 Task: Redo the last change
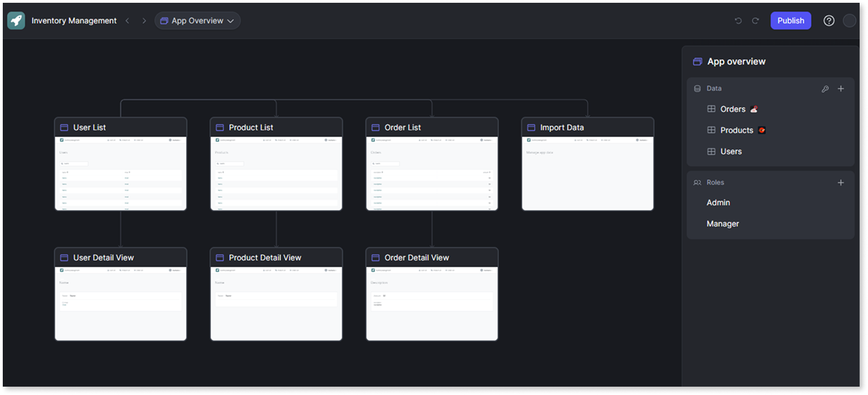[755, 21]
